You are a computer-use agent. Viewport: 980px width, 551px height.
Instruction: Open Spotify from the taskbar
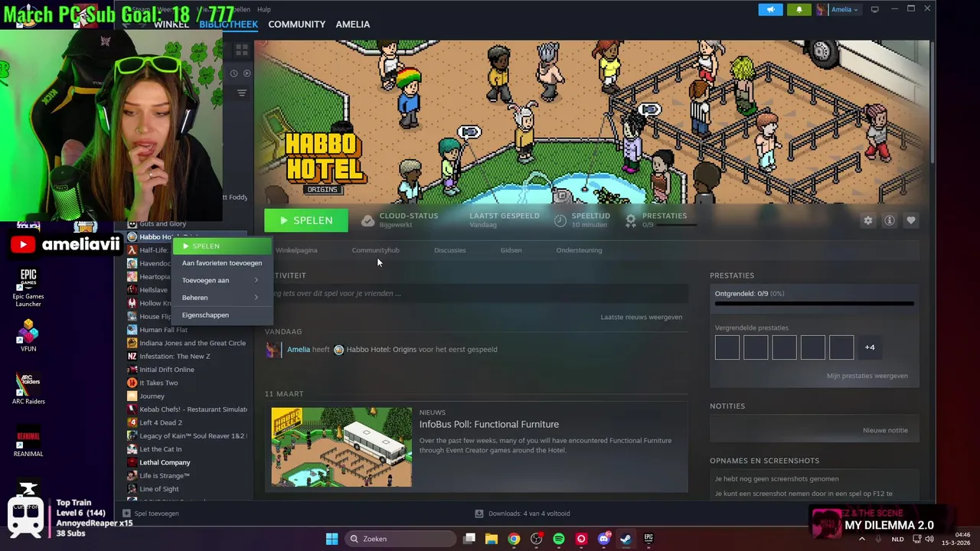(559, 539)
